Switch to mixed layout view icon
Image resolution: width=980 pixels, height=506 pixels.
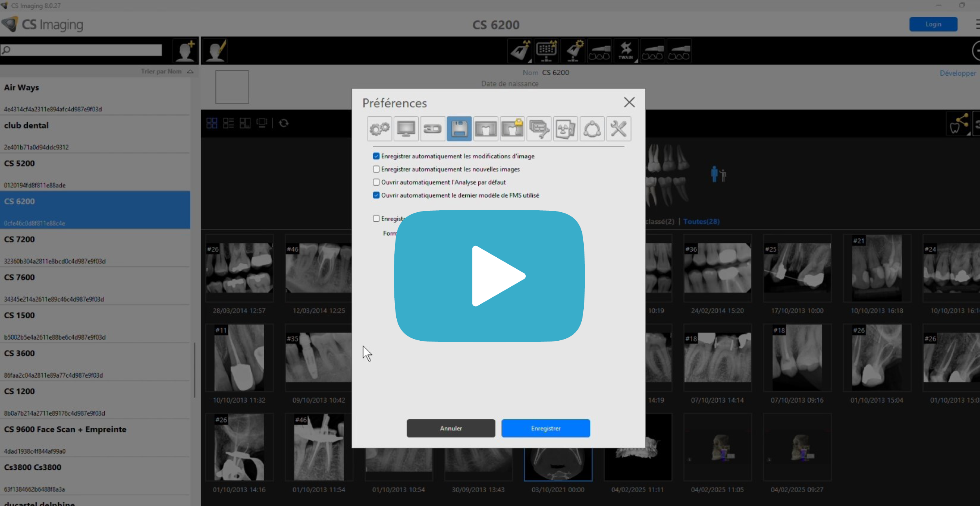pos(245,123)
